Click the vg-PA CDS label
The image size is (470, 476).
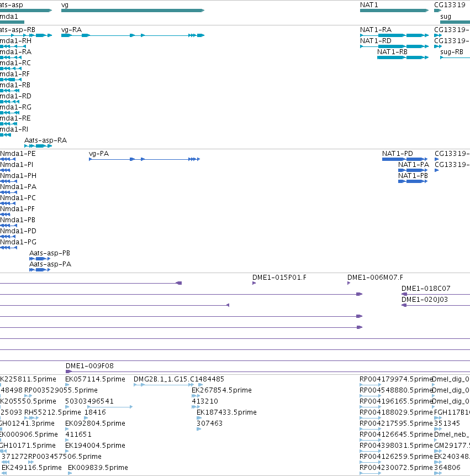click(98, 154)
